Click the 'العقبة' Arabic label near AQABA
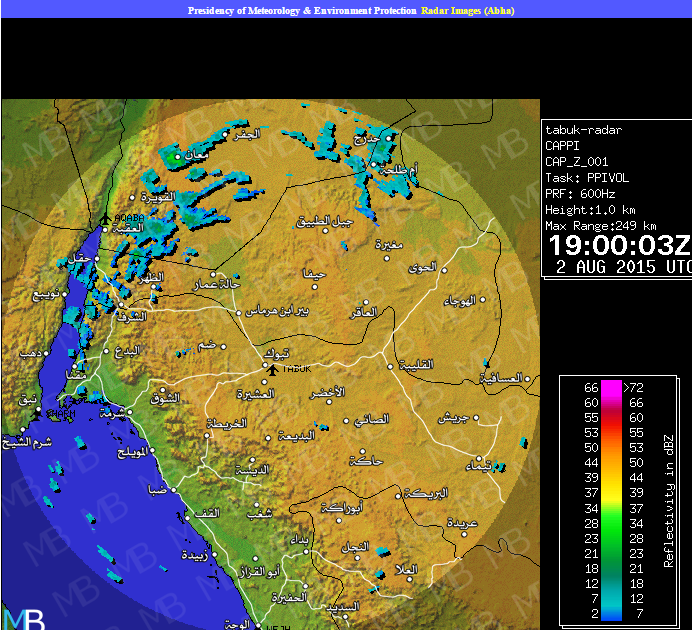The height and width of the screenshot is (630, 692). (129, 228)
